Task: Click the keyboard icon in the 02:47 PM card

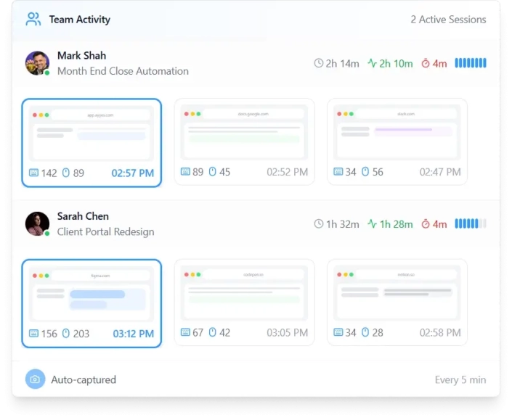Action: pyautogui.click(x=338, y=171)
